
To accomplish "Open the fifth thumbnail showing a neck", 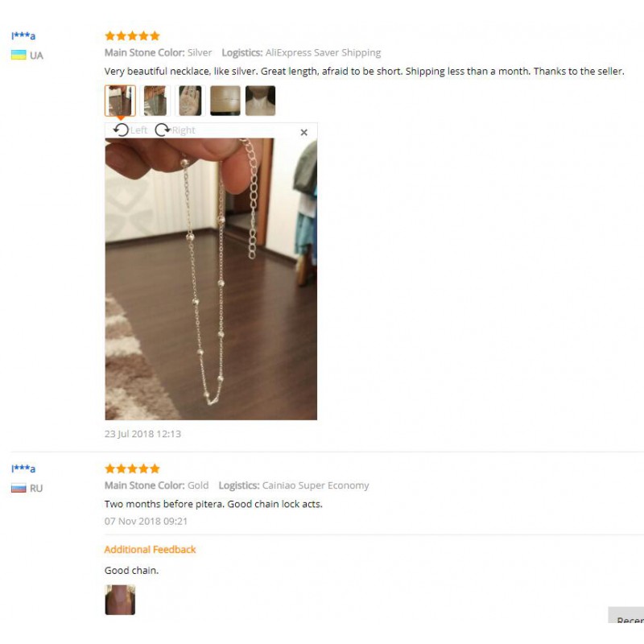I will 260,101.
